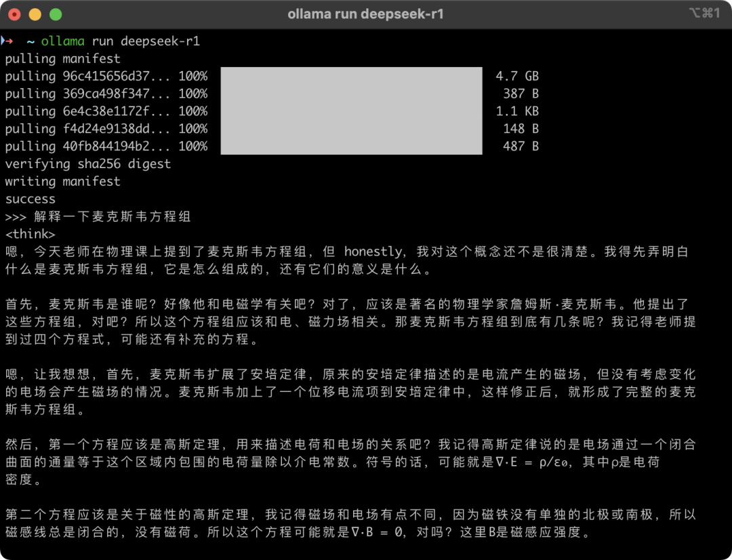Click the line starting 这些方程组，对吧

tap(350, 322)
